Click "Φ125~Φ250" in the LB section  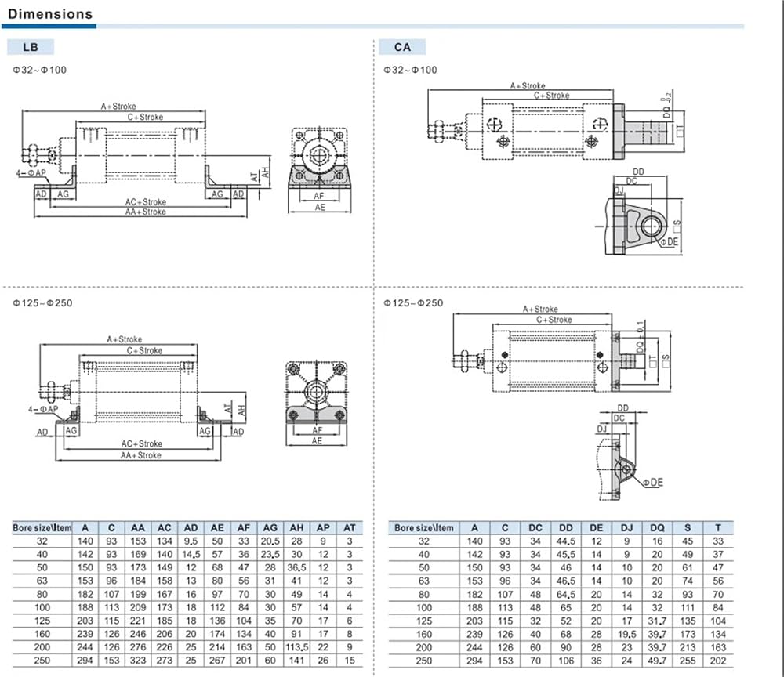[42, 302]
